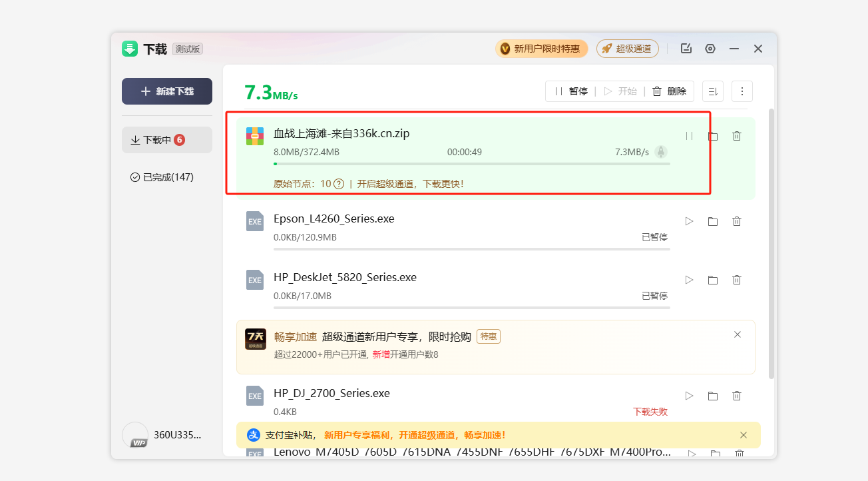Click the 7天 promo thumbnail
Viewport: 868px width, 481px height.
[x=256, y=339]
